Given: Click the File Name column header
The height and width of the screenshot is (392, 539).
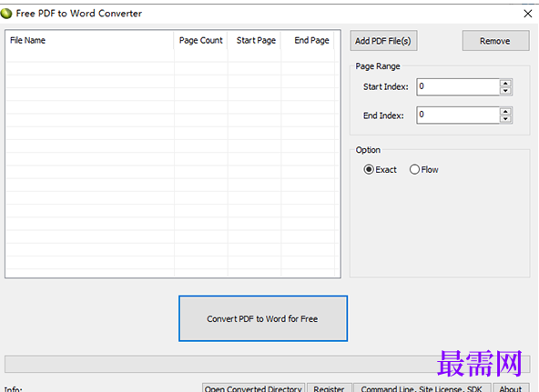Looking at the screenshot, I should (90, 41).
